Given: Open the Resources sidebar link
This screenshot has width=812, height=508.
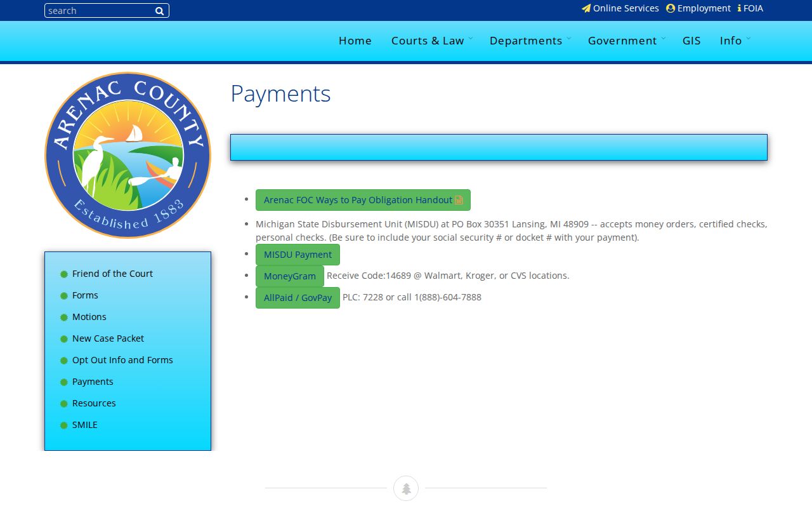Looking at the screenshot, I should tap(94, 403).
